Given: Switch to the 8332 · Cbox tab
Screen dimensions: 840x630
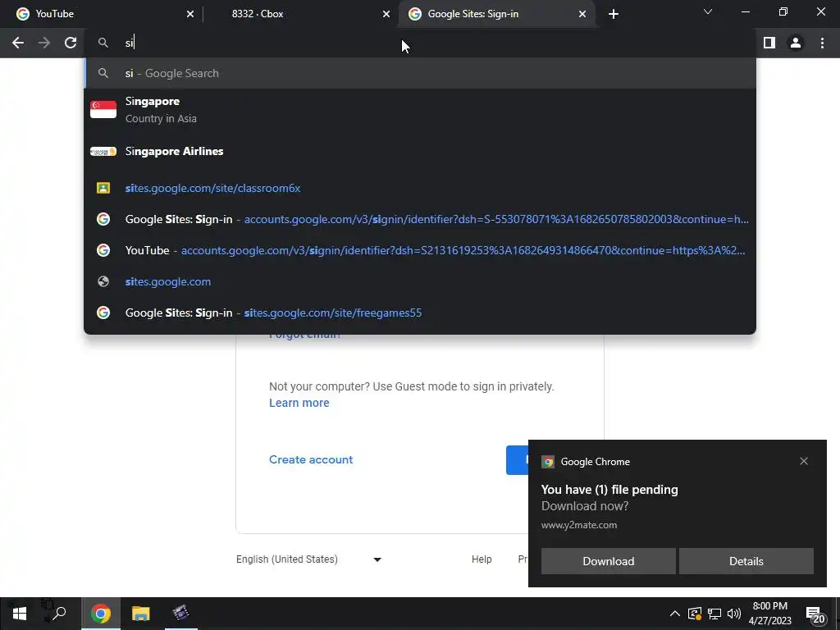Looking at the screenshot, I should pyautogui.click(x=300, y=14).
